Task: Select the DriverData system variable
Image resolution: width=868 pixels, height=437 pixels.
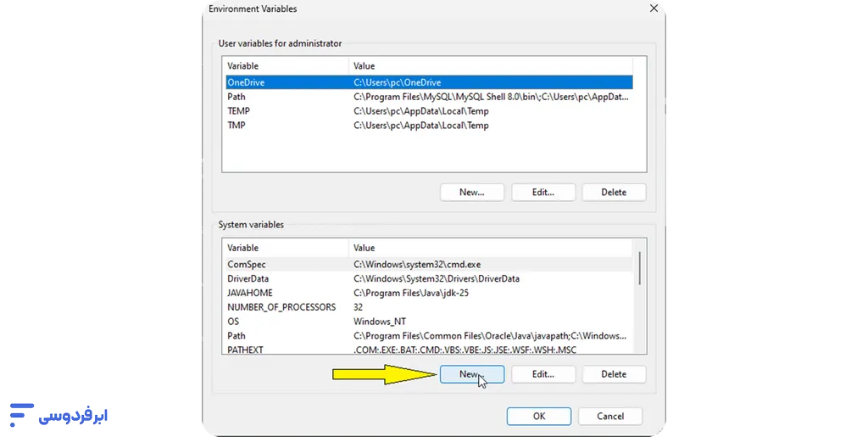Action: tap(429, 278)
